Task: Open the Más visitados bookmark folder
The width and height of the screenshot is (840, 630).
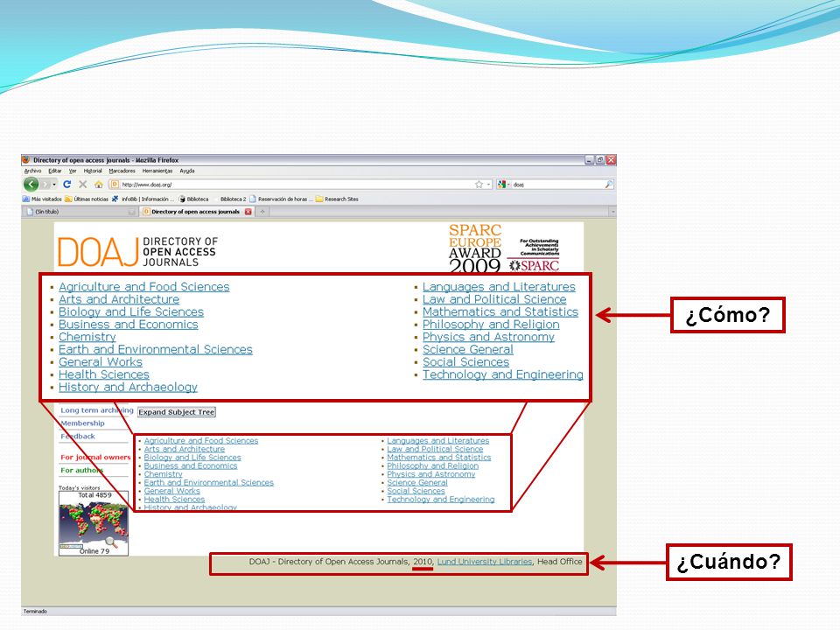Action: click(42, 199)
